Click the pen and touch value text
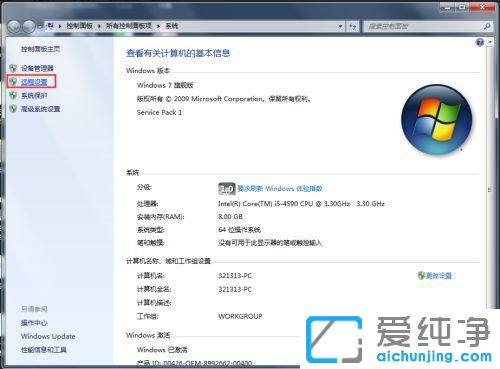500x369 pixels. coord(270,243)
